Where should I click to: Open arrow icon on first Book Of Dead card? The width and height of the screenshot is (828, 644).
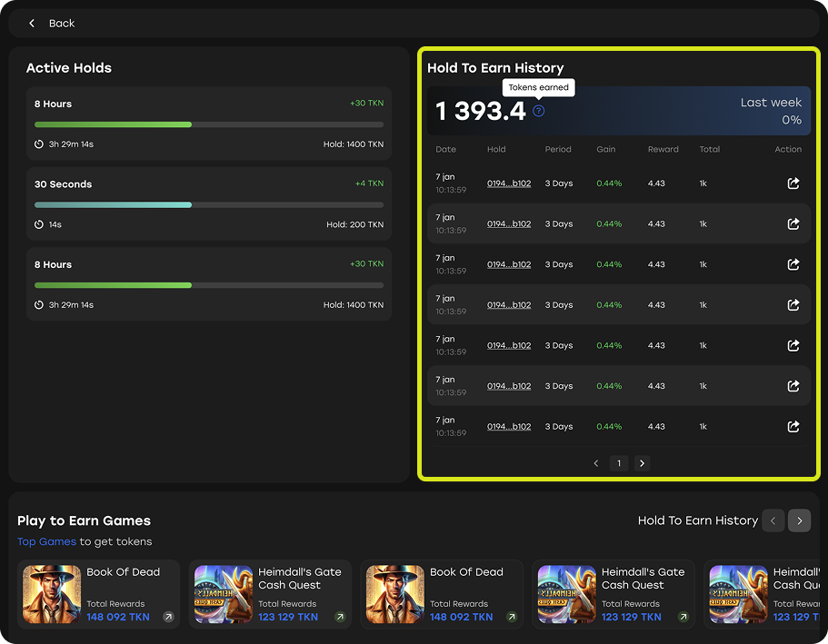168,617
